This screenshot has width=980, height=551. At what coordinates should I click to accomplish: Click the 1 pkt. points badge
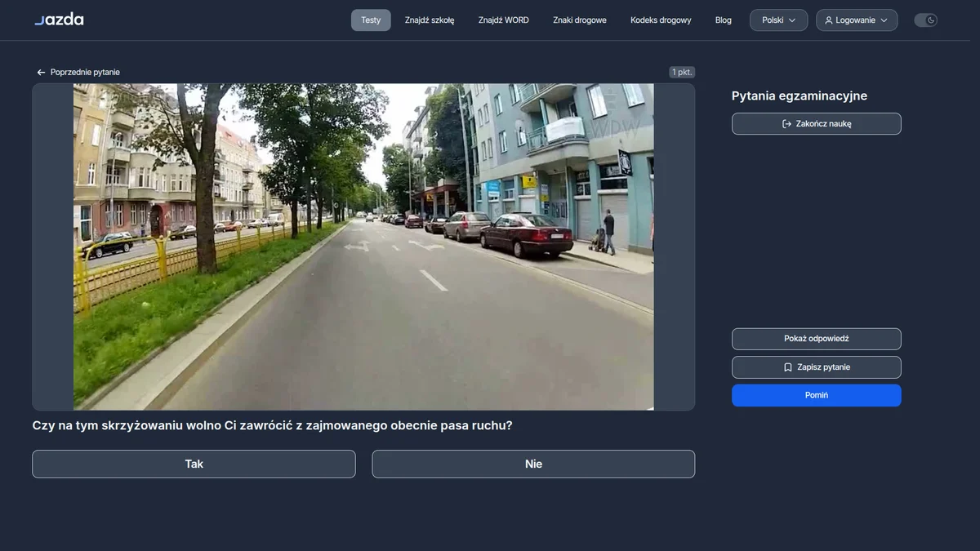click(682, 72)
